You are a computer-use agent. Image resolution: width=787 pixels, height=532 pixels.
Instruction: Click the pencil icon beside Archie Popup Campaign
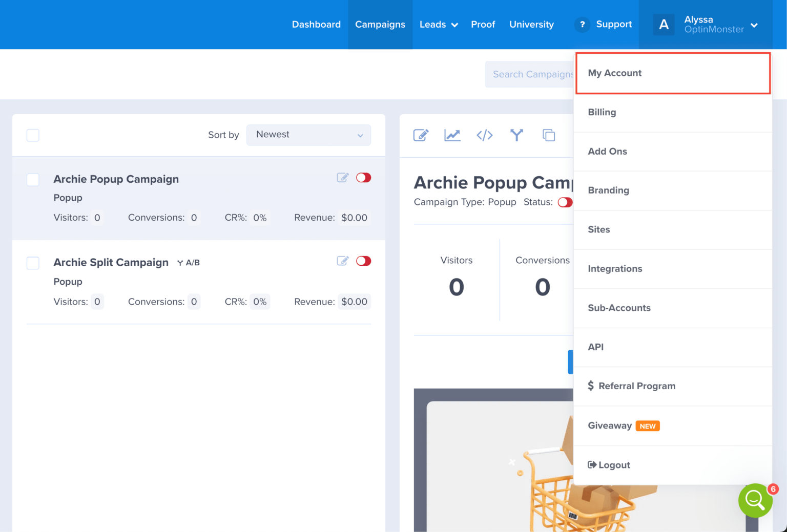(343, 178)
